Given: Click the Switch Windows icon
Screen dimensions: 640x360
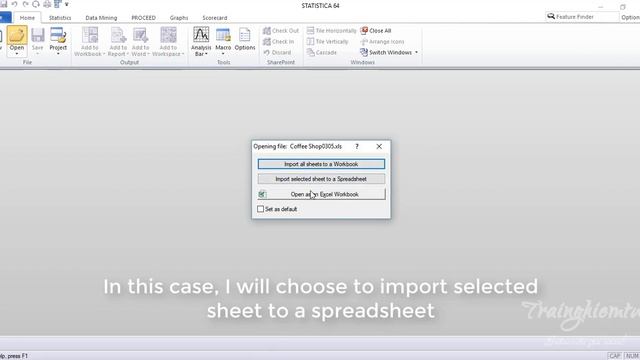Looking at the screenshot, I should [x=364, y=53].
